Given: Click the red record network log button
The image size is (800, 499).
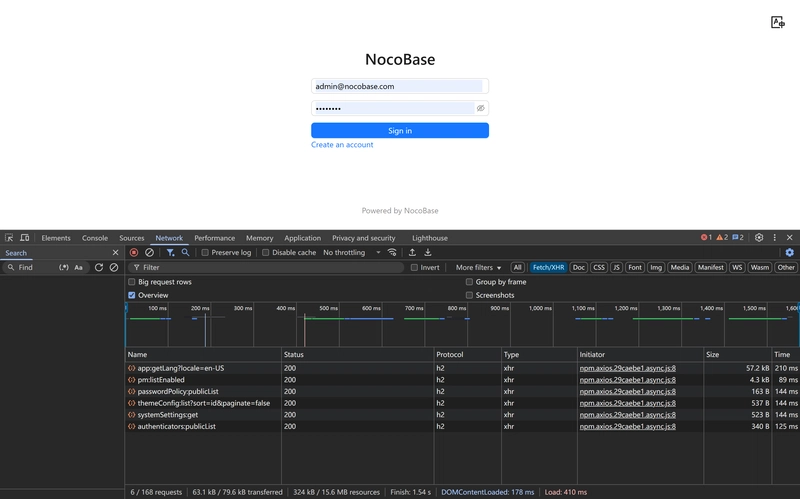Looking at the screenshot, I should click(x=134, y=253).
